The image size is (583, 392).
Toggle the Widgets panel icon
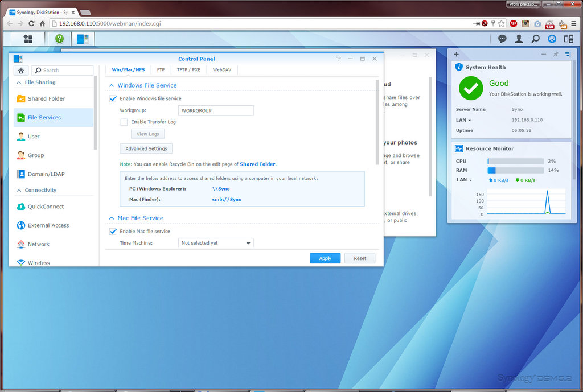569,39
